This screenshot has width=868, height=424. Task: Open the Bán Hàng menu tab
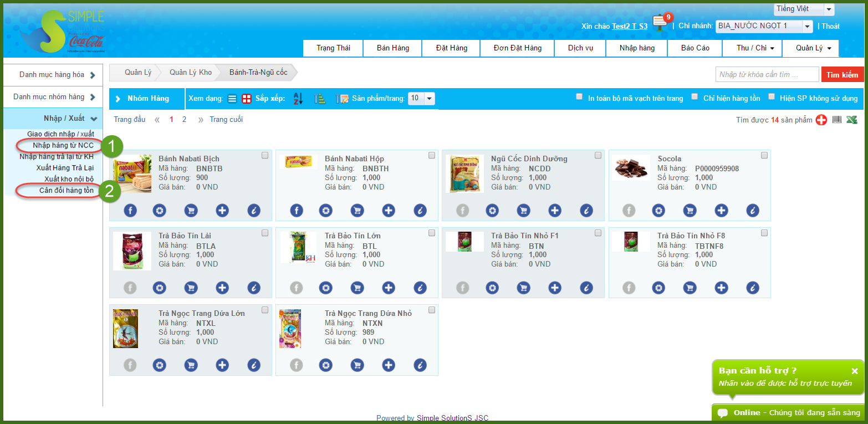point(392,48)
